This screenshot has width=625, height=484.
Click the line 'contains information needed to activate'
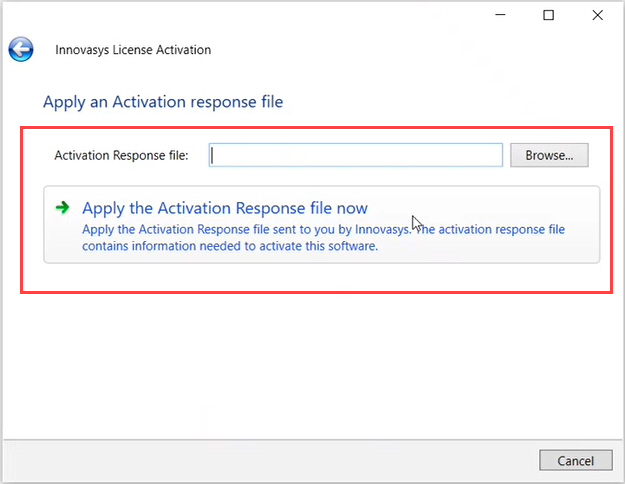[230, 246]
